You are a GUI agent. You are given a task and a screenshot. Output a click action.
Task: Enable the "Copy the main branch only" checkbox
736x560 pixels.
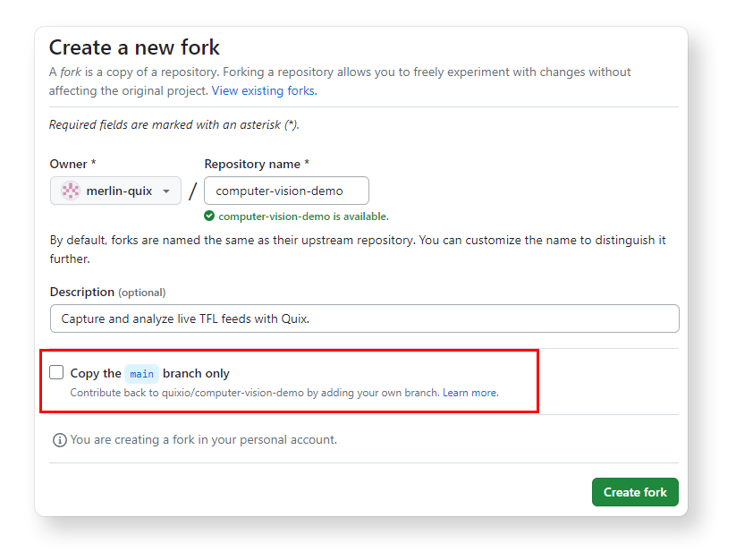(56, 372)
